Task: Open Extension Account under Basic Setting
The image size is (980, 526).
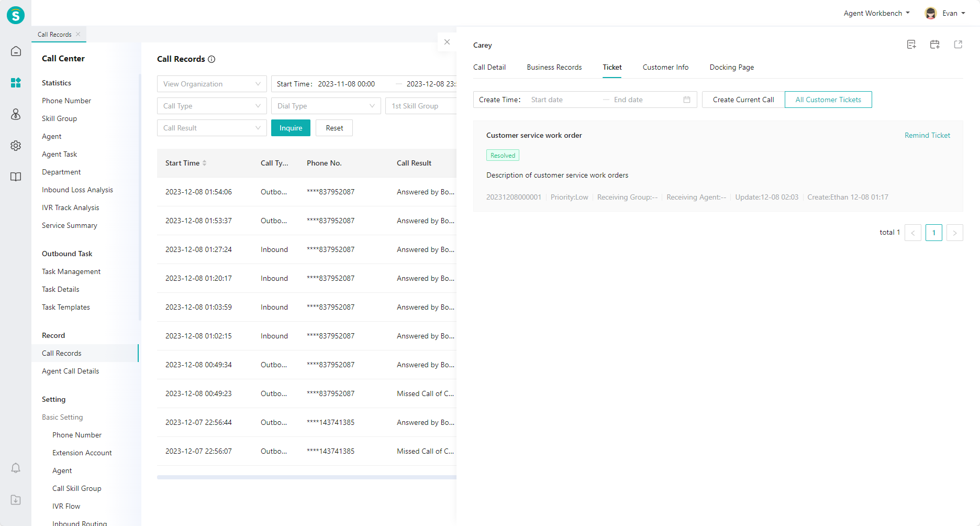Action: coord(82,453)
